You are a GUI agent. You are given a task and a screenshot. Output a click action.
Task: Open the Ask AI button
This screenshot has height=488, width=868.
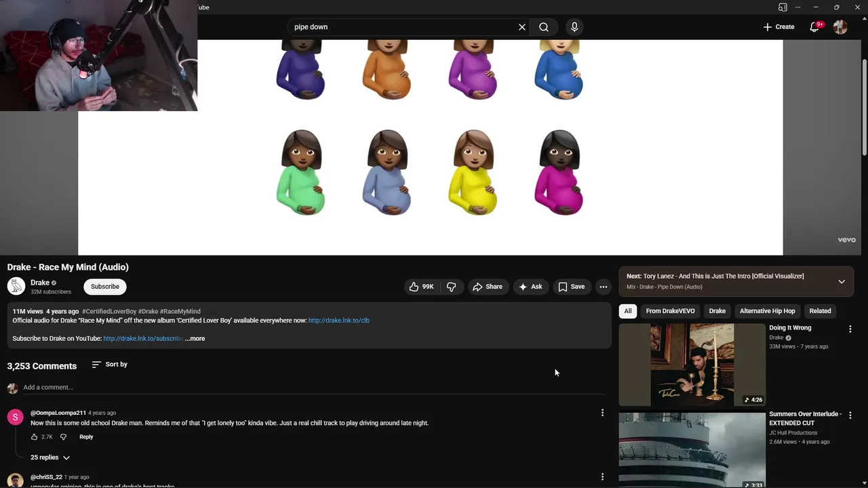click(x=530, y=287)
